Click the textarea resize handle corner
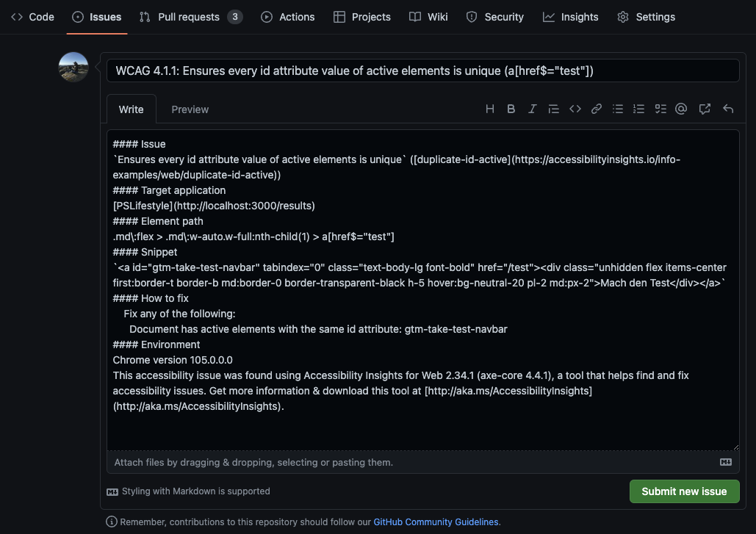 click(x=735, y=447)
